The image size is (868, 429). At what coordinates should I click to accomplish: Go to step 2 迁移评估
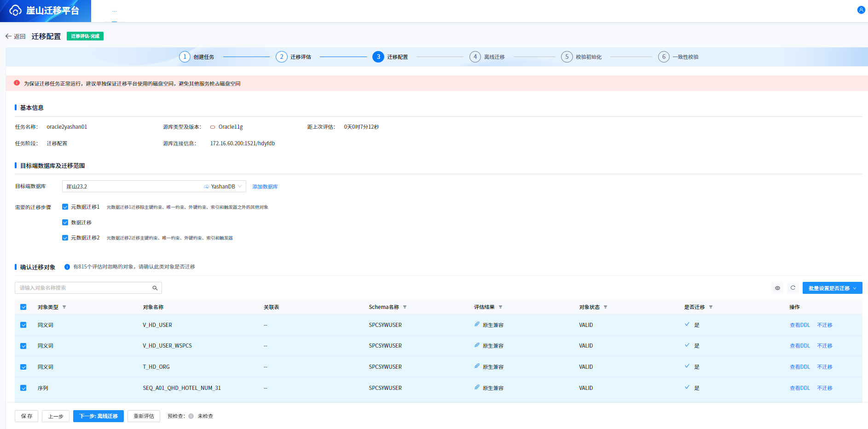[x=293, y=57]
